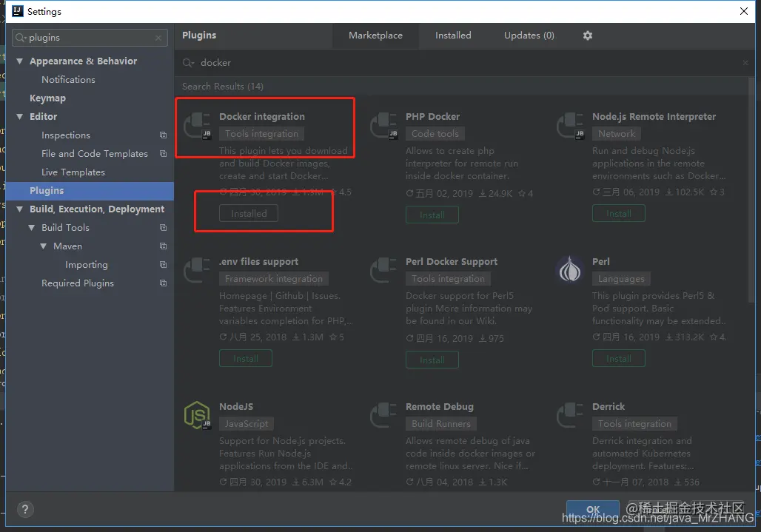Click the plugin list vertical scrollbar
Image resolution: width=761 pixels, height=532 pixels.
point(752,189)
